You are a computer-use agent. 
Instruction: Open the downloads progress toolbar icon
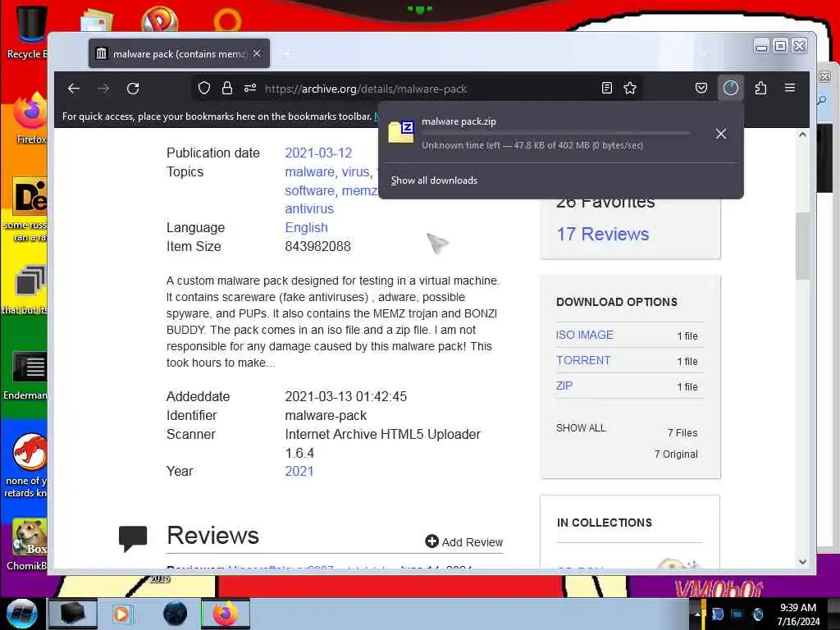731,89
